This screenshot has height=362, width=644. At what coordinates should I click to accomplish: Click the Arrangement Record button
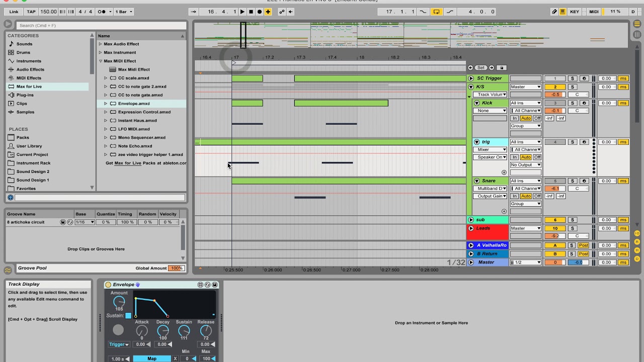tap(260, 12)
